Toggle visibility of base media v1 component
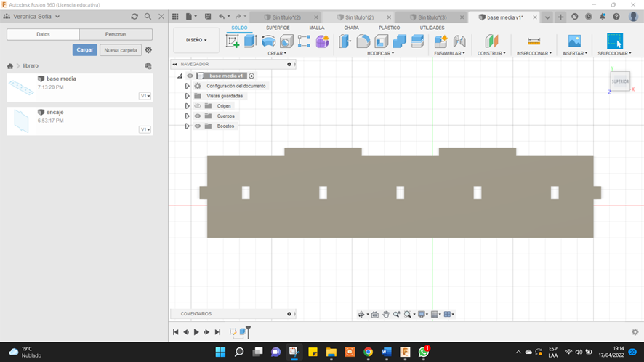Screen dimensions: 644x362 pyautogui.click(x=190, y=76)
